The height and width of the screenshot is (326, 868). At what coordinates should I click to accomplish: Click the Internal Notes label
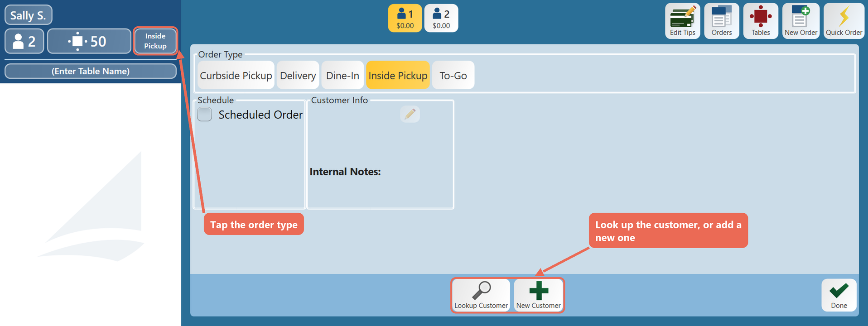click(x=345, y=172)
